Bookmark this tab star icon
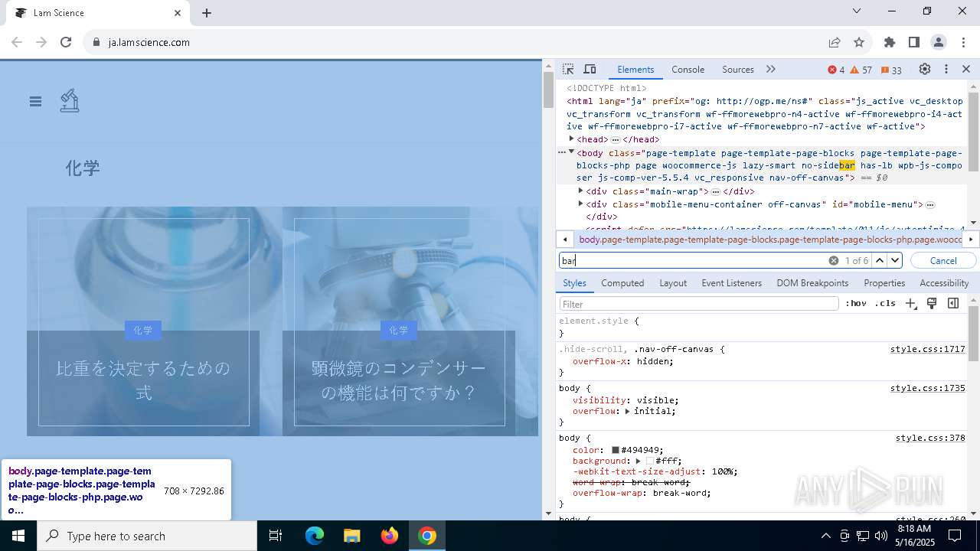The width and height of the screenshot is (980, 551). tap(859, 42)
